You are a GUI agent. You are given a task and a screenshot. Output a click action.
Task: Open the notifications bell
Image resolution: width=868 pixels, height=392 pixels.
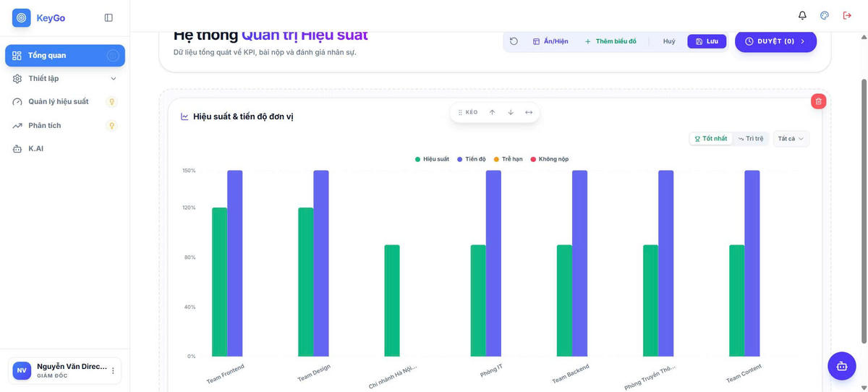click(802, 15)
